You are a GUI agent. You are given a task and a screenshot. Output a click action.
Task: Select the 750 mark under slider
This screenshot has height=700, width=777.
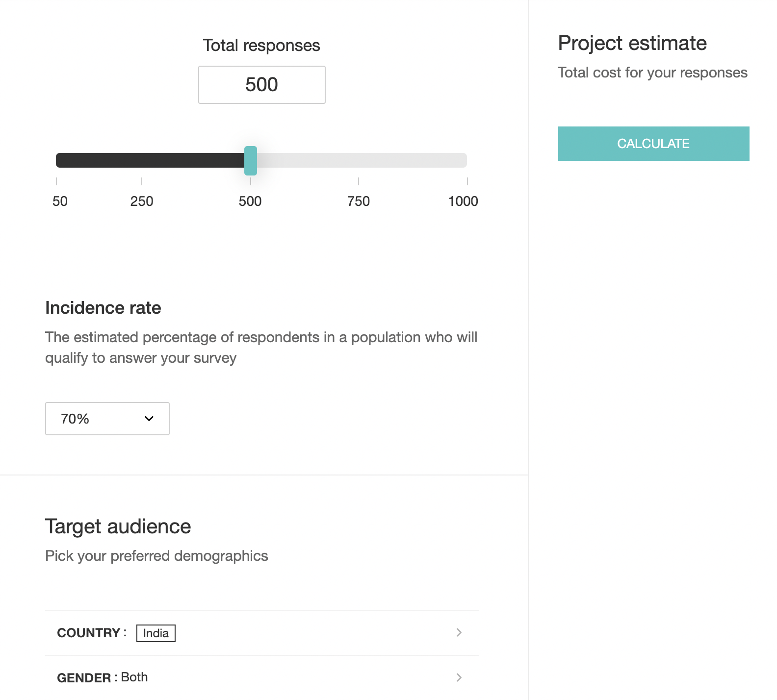coord(359,201)
